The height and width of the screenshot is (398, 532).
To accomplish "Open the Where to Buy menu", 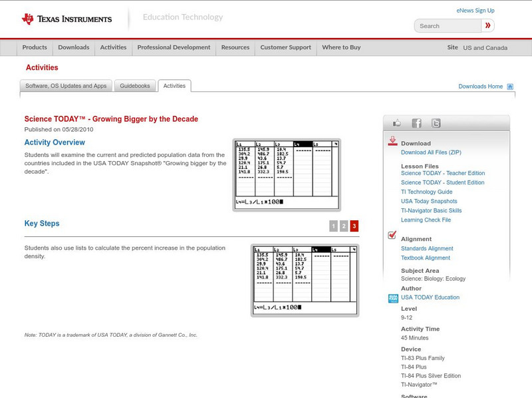I will [341, 47].
